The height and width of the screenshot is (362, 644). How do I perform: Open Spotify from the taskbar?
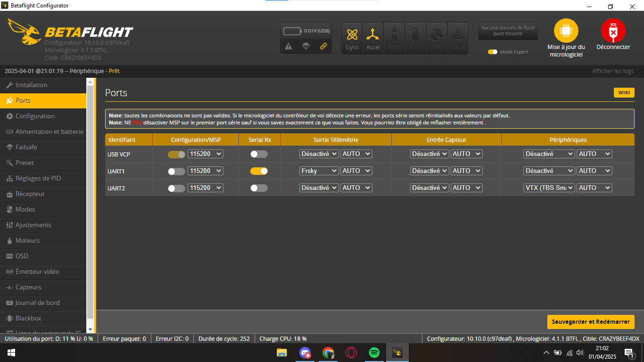(x=374, y=353)
